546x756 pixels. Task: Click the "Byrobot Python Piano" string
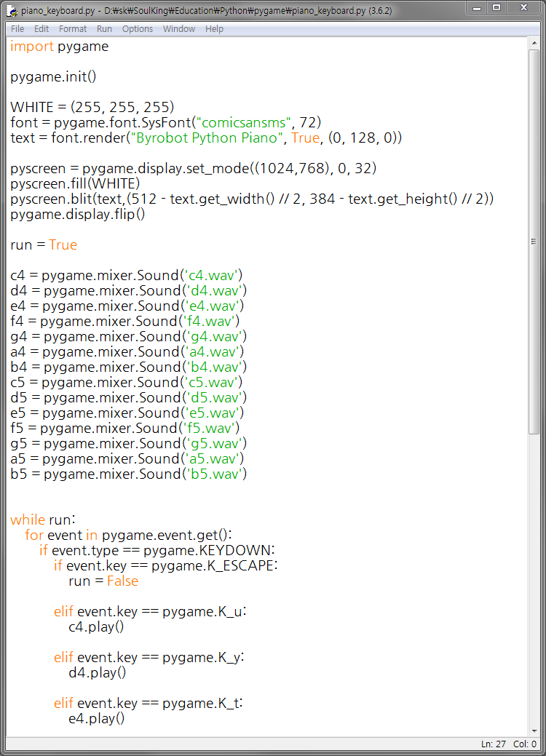207,138
